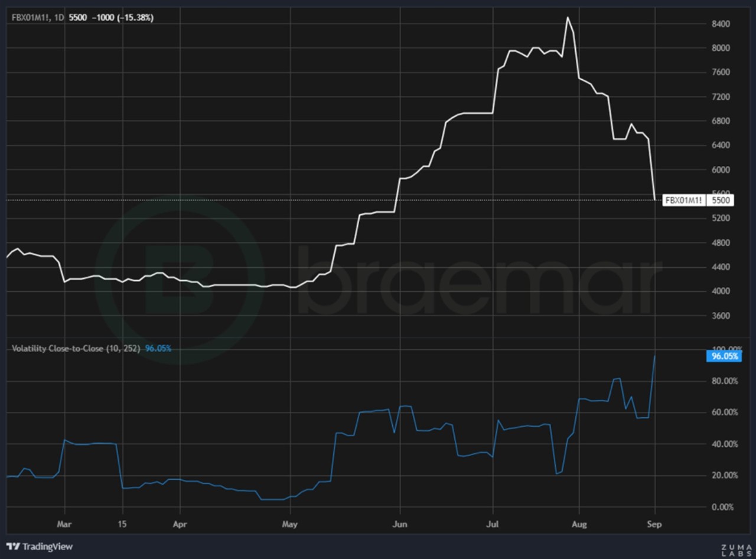756x559 pixels.
Task: Click the 3600 price axis label
Action: [721, 316]
